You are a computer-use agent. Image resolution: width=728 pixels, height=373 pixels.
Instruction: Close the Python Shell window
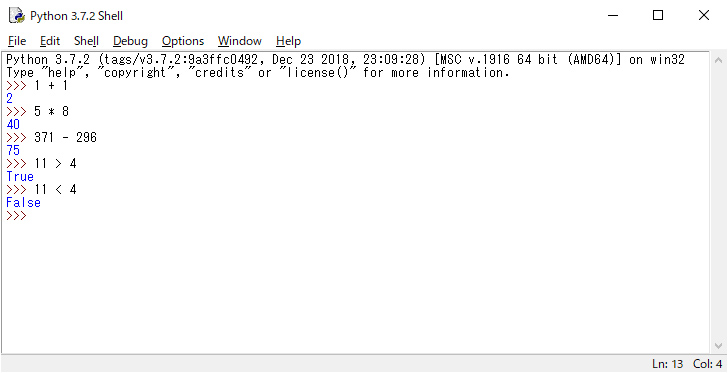click(x=704, y=16)
